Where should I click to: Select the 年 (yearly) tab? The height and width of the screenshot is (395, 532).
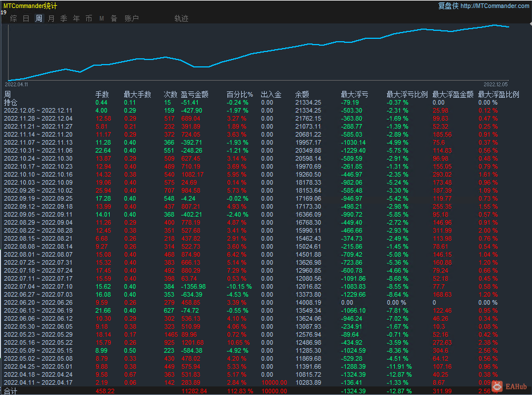[77, 18]
